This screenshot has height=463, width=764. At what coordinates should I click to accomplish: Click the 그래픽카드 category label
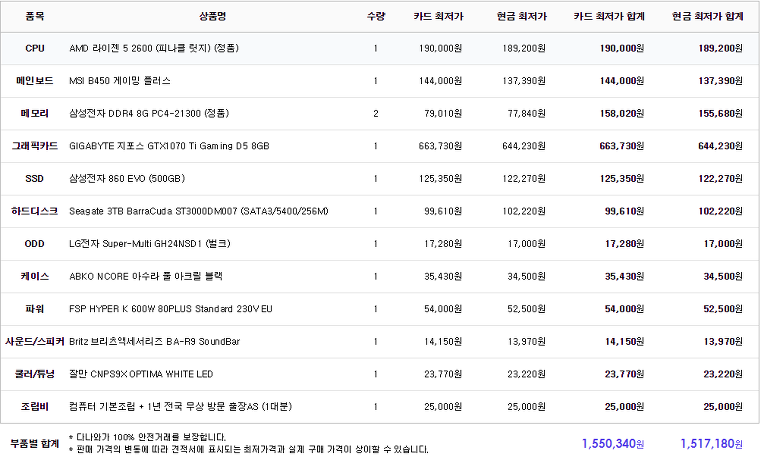click(x=35, y=146)
